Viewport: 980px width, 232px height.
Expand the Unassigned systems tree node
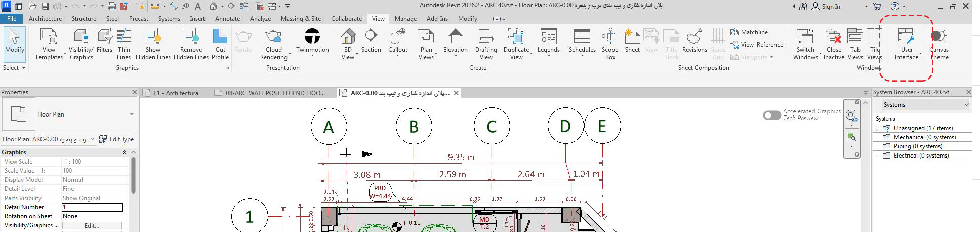pyautogui.click(x=877, y=129)
